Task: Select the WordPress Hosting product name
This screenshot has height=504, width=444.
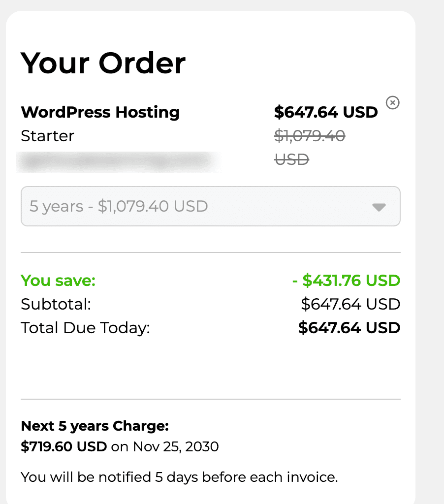Action: (100, 112)
